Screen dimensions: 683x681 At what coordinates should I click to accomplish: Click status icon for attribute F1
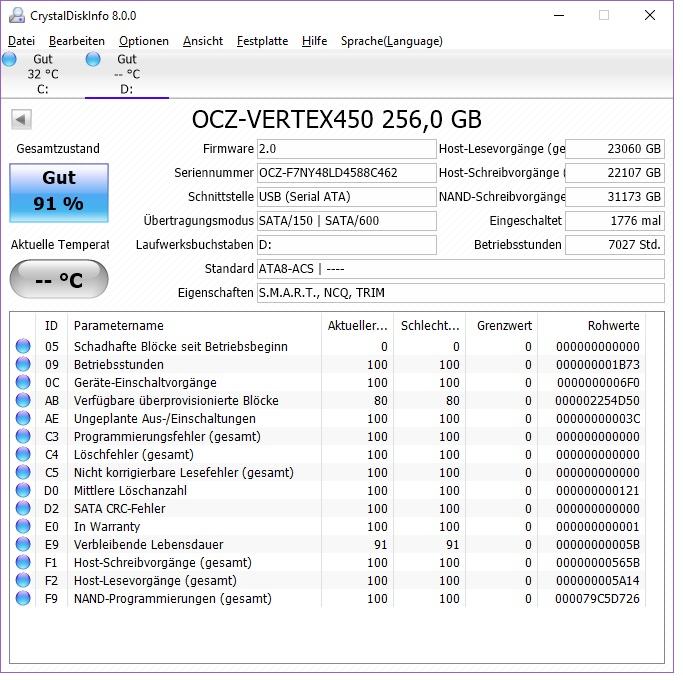pyautogui.click(x=23, y=562)
